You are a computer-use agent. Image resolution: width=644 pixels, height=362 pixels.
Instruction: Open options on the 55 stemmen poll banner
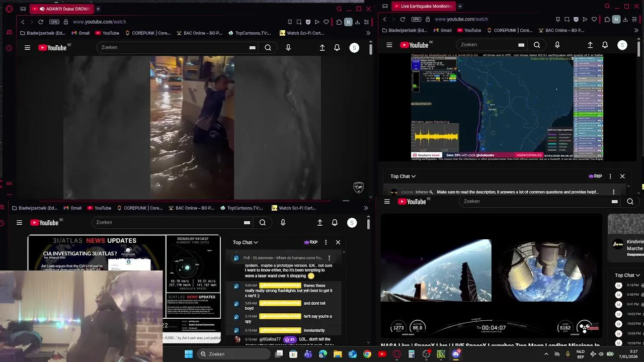click(330, 258)
